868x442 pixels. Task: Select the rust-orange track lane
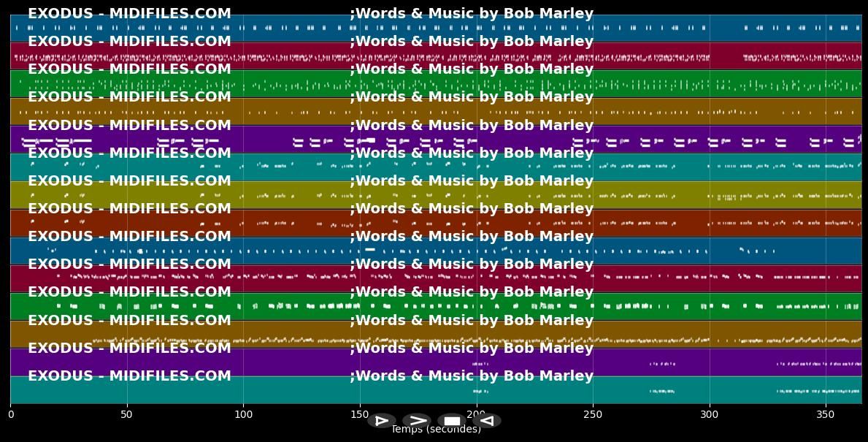tap(436, 223)
